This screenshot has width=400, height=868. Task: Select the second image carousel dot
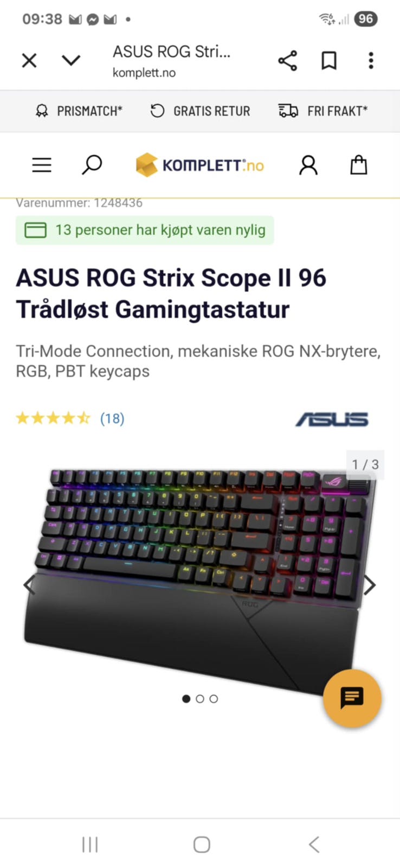[x=200, y=699]
